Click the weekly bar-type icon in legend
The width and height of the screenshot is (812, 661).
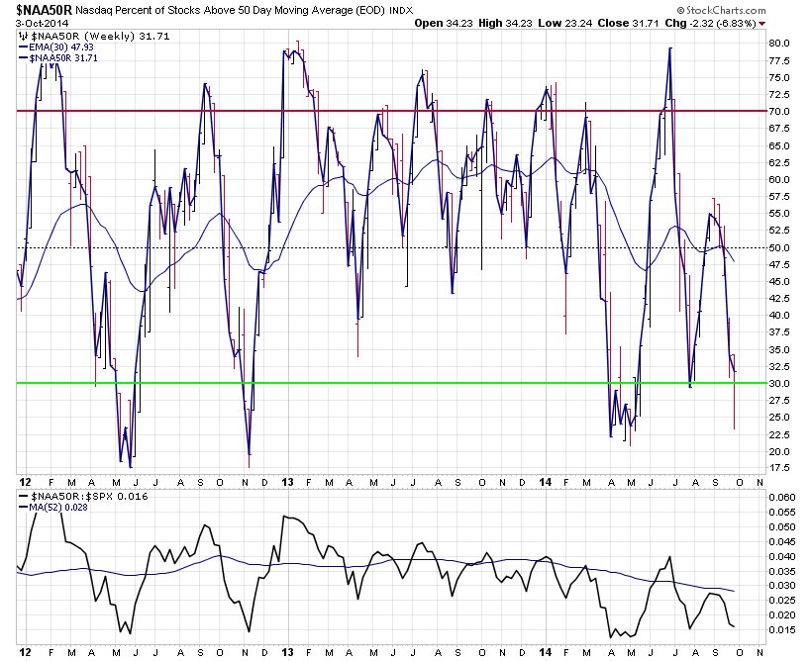tap(22, 36)
